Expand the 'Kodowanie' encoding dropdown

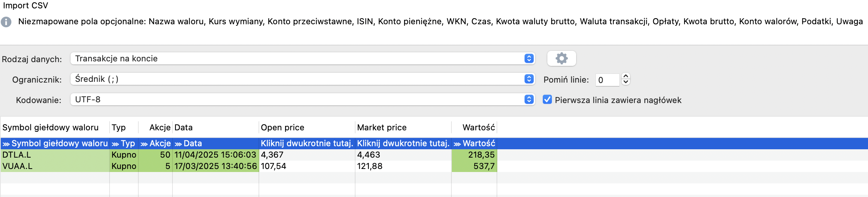(x=302, y=99)
